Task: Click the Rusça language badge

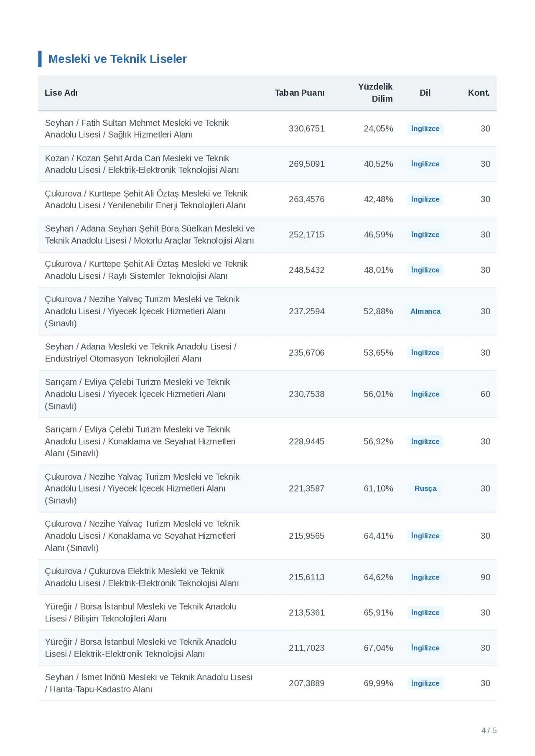Action: [425, 489]
